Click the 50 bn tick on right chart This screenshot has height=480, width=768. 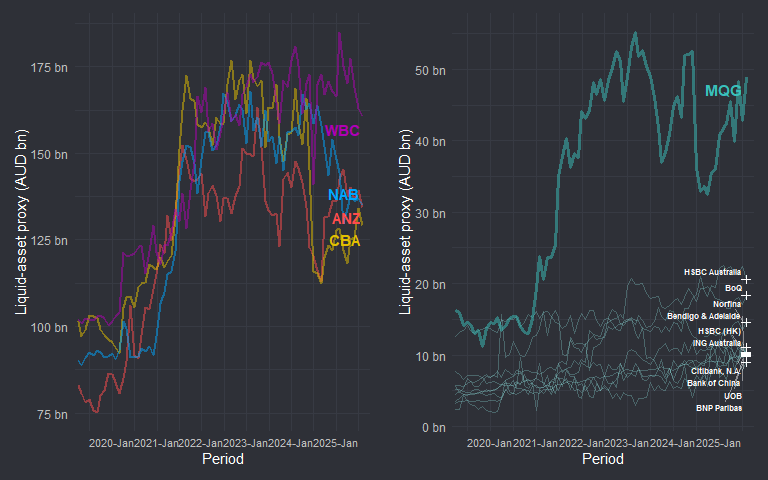(432, 70)
